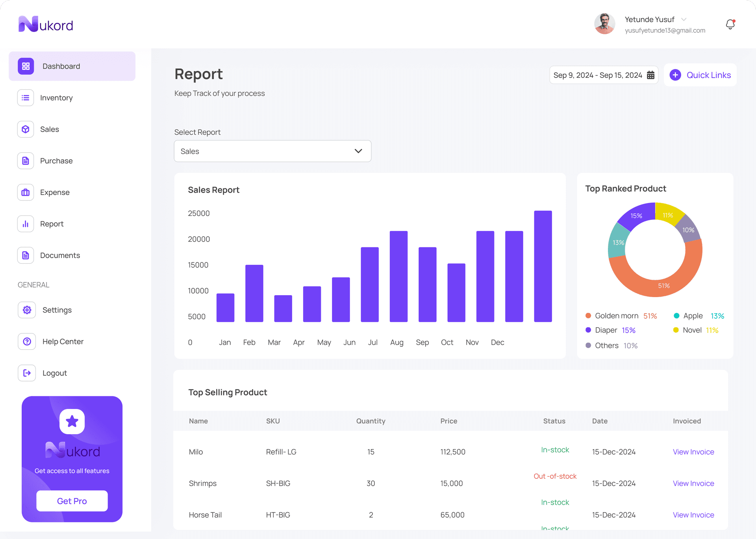Open the Expense briefcase icon

[25, 192]
